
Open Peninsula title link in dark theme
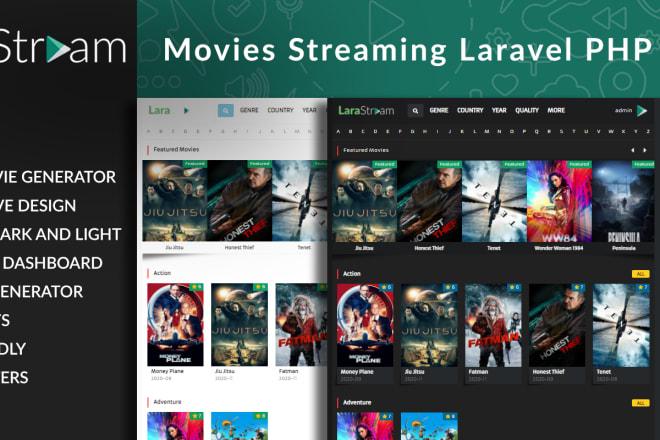[x=624, y=248]
